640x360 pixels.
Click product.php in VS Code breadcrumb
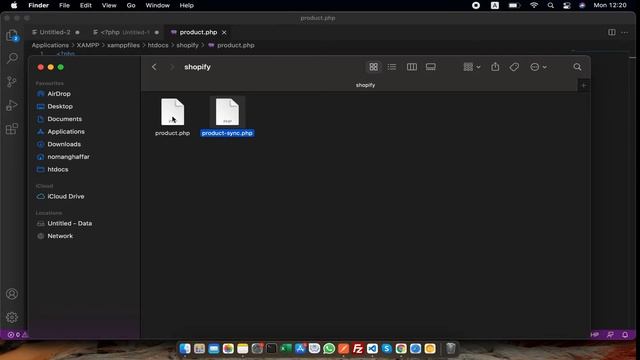(236, 45)
